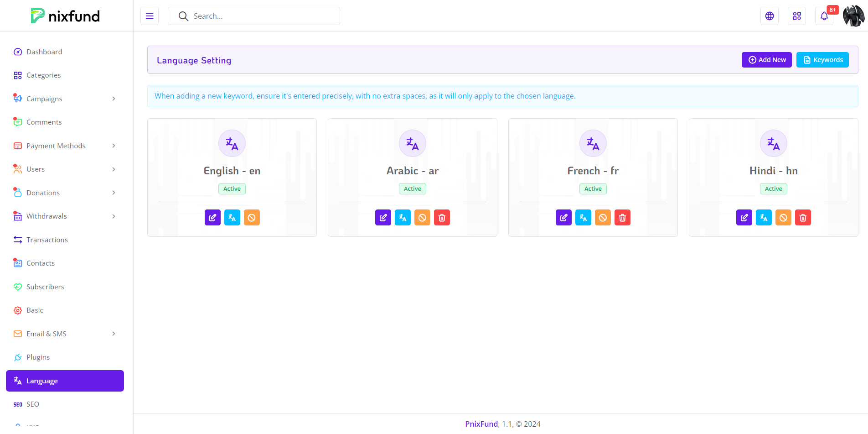The image size is (868, 434).
Task: Click the delete icon on Hindi card
Action: click(803, 218)
